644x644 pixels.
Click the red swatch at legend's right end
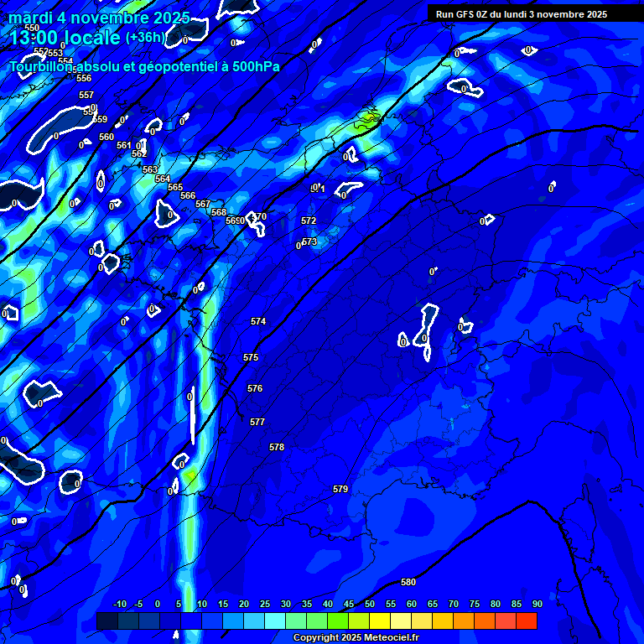point(527,621)
